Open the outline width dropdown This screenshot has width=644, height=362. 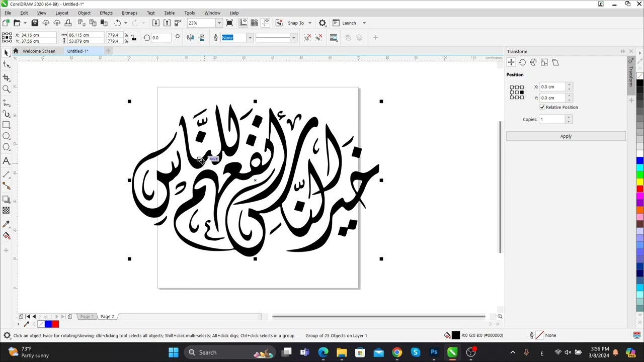[250, 38]
